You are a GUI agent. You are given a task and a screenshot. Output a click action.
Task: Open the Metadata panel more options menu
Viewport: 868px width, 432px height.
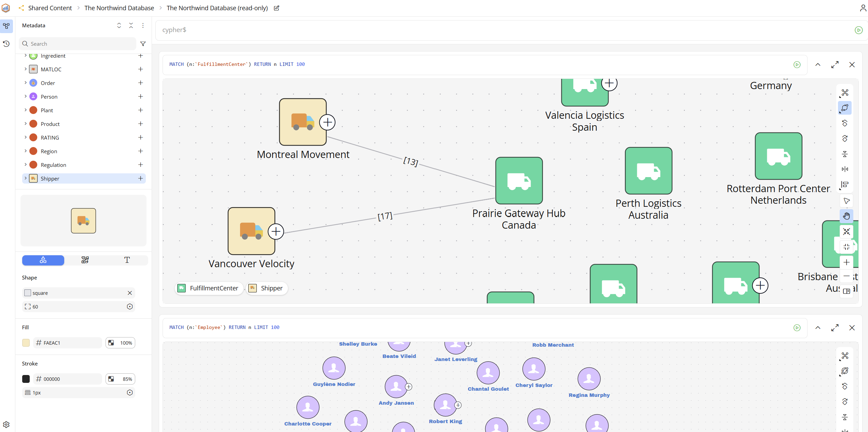tap(143, 25)
